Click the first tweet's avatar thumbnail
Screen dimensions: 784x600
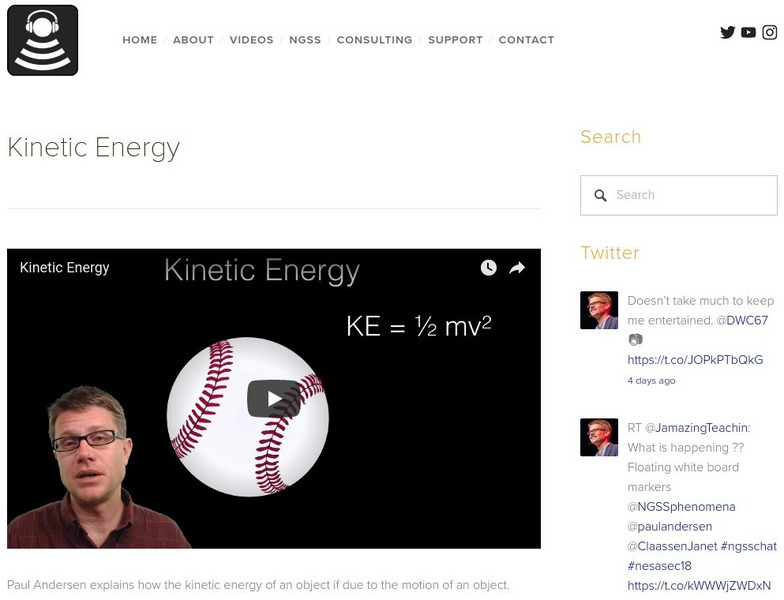point(599,311)
